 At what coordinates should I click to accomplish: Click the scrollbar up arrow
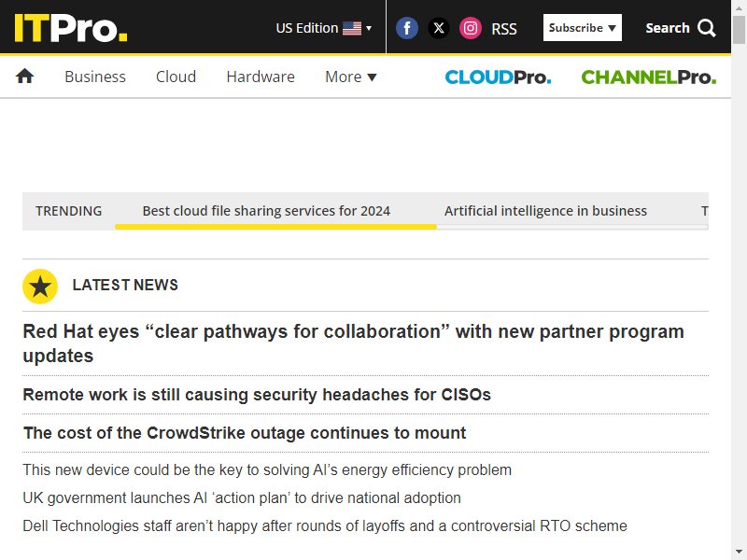[739, 7]
